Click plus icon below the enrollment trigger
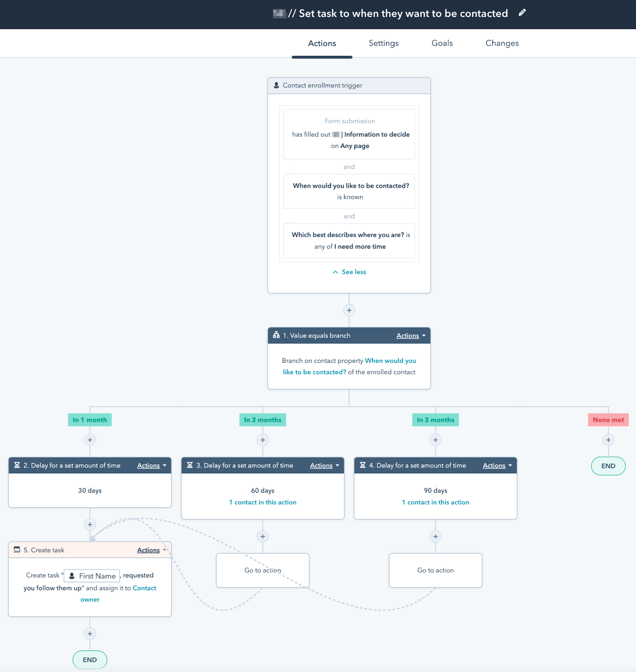The width and height of the screenshot is (636, 672). click(x=349, y=310)
